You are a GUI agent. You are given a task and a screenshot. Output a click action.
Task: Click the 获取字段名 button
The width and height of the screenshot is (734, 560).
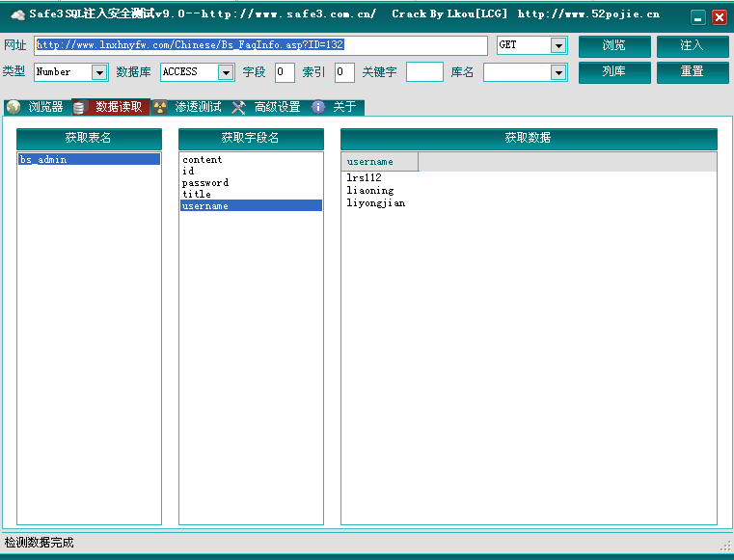251,139
